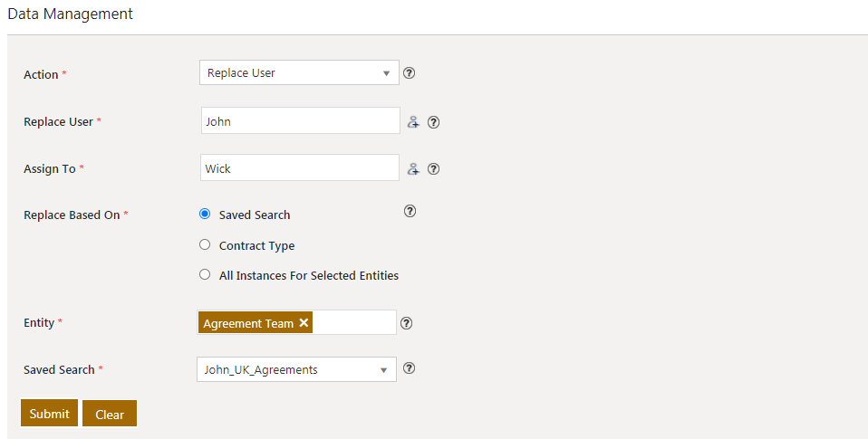Open user picker icon for Replace User
The width and height of the screenshot is (868, 439).
coord(413,121)
